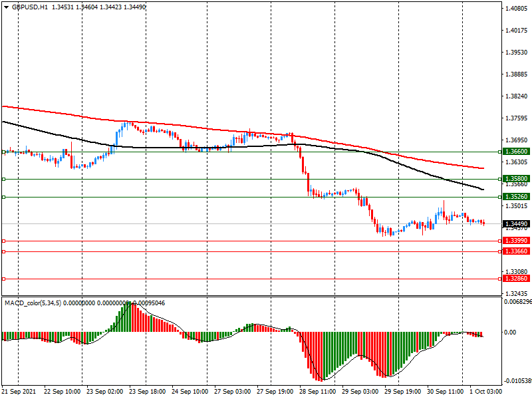Select the 1.35800 green level label

pyautogui.click(x=517, y=179)
